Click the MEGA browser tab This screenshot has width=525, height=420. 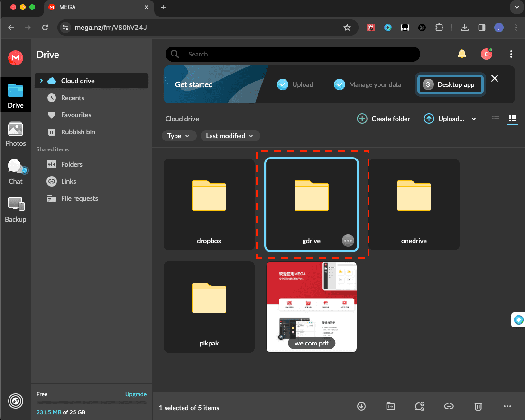pos(99,7)
